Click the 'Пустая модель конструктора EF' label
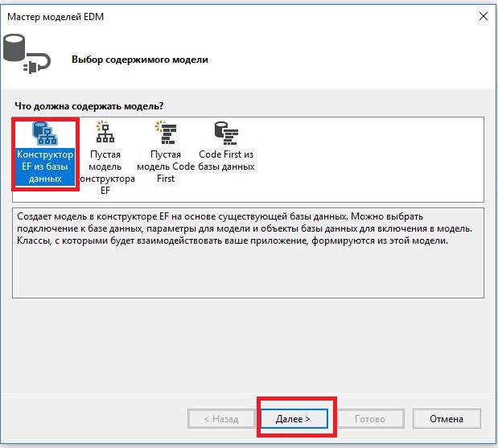The height and width of the screenshot is (448, 498). [x=105, y=172]
